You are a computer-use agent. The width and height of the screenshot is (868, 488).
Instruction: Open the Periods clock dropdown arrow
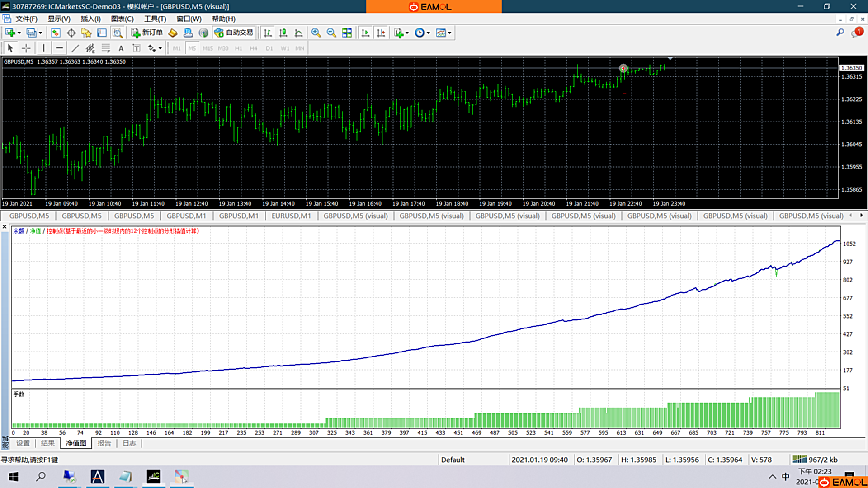[x=429, y=33]
